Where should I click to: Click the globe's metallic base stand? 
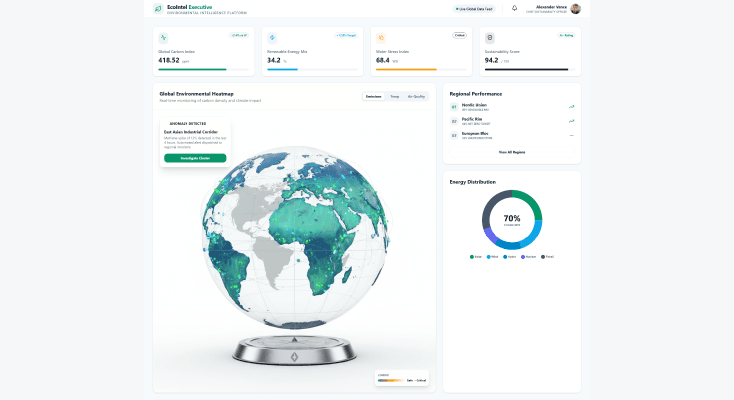pyautogui.click(x=294, y=350)
